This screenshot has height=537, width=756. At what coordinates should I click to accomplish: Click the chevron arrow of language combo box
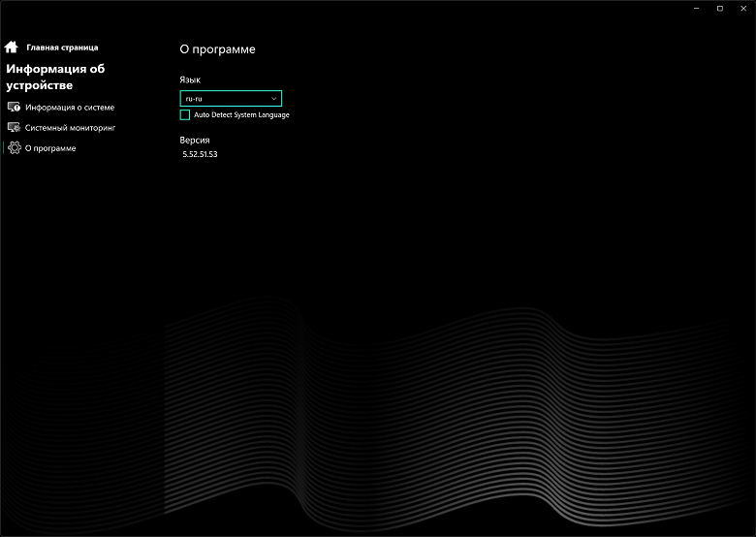point(273,98)
